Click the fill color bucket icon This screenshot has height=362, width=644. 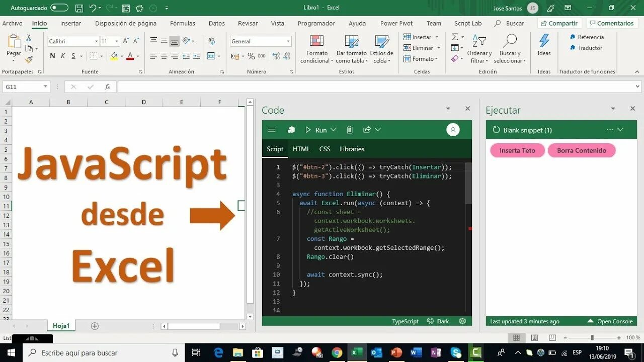point(114,56)
